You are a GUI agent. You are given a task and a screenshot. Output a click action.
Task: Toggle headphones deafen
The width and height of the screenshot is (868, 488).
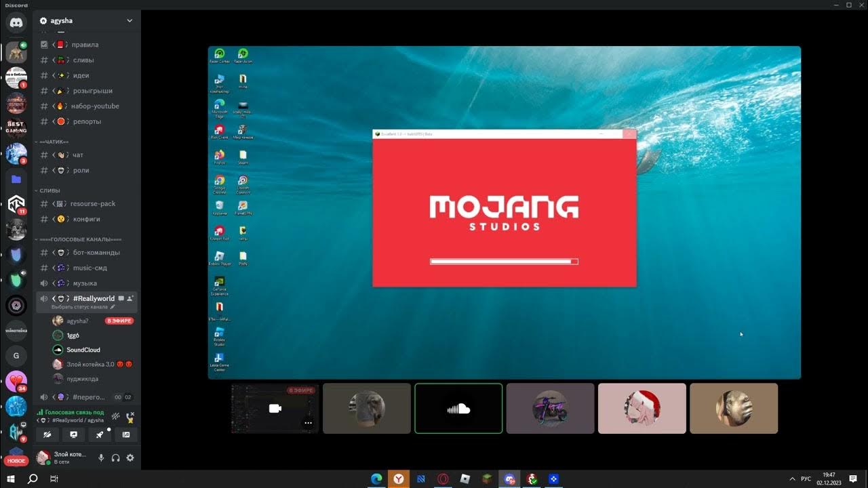tap(115, 458)
